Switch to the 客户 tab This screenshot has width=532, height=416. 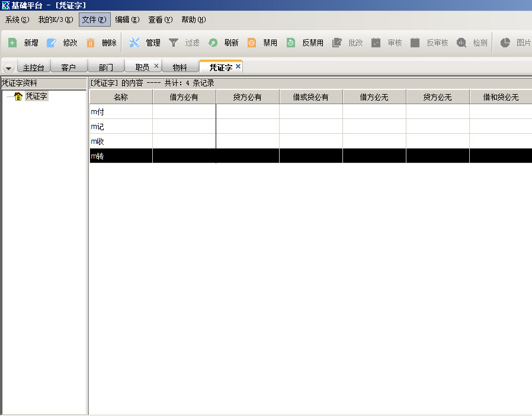point(69,67)
